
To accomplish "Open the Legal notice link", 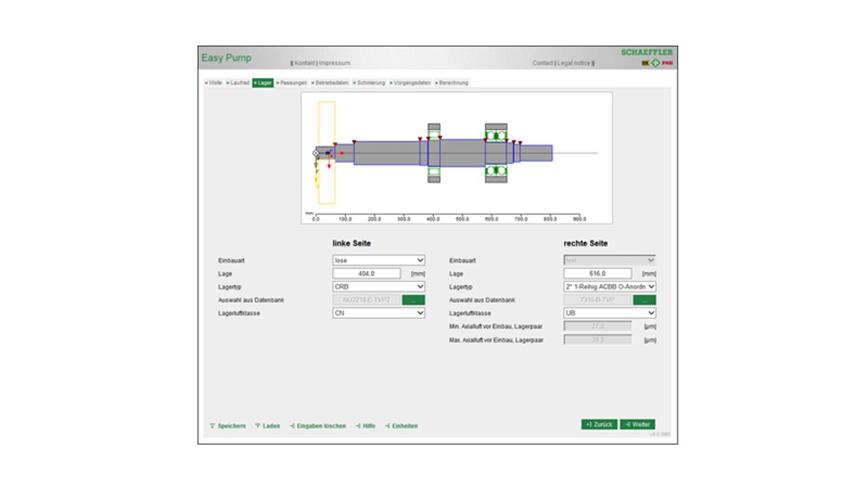I will pyautogui.click(x=574, y=64).
